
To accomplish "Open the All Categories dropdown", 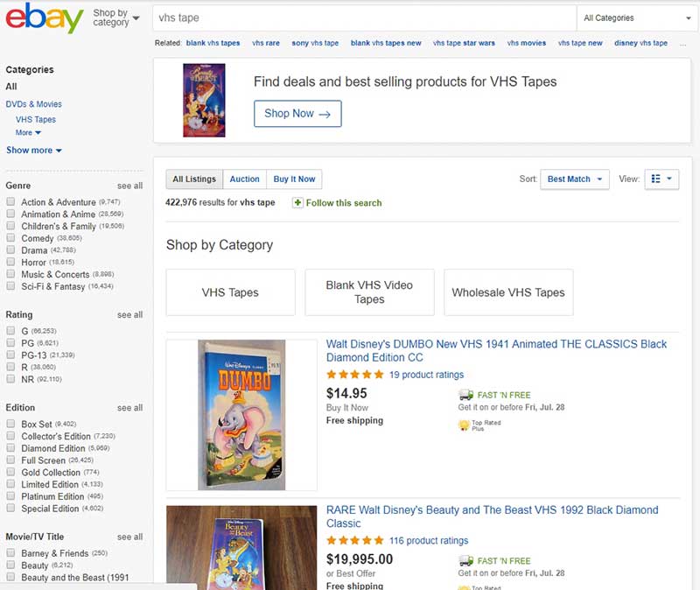I will [636, 18].
